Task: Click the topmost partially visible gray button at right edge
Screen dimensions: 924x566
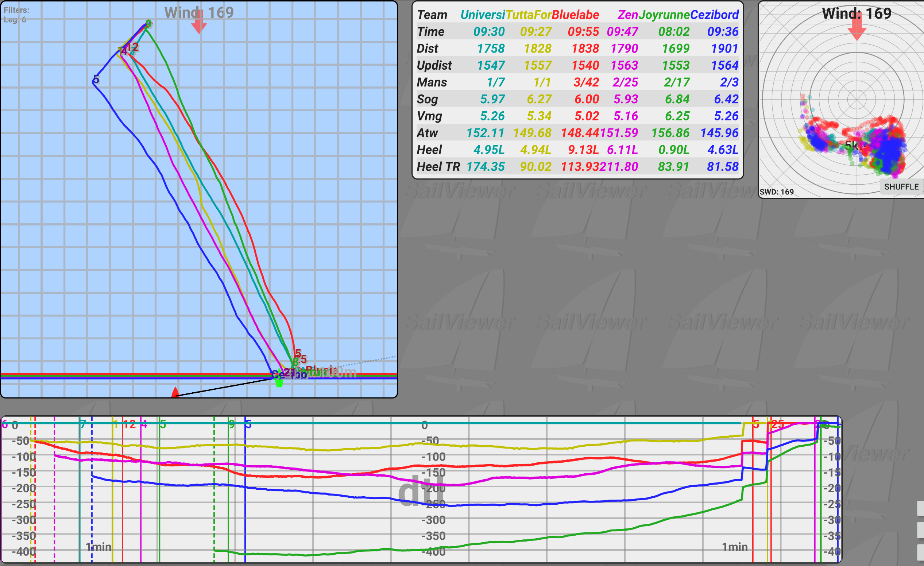Action: click(x=920, y=508)
